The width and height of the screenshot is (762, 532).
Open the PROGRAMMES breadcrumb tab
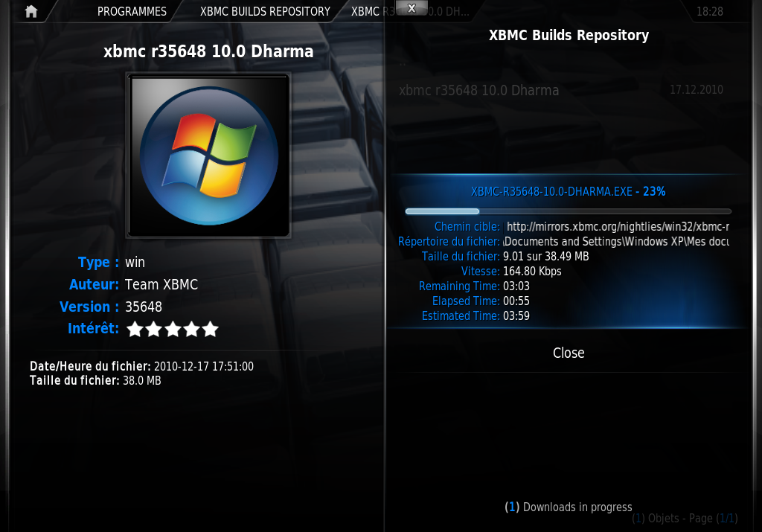(x=132, y=11)
